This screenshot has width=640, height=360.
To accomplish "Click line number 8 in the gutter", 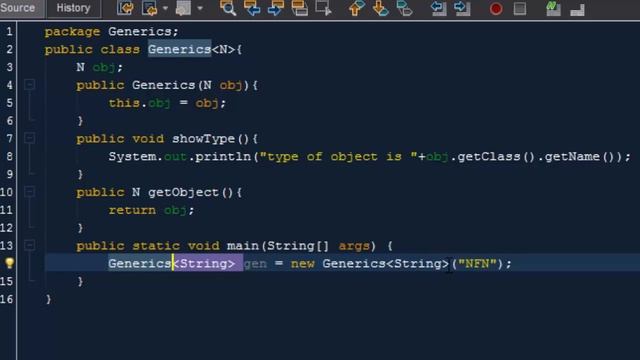I will [x=9, y=156].
